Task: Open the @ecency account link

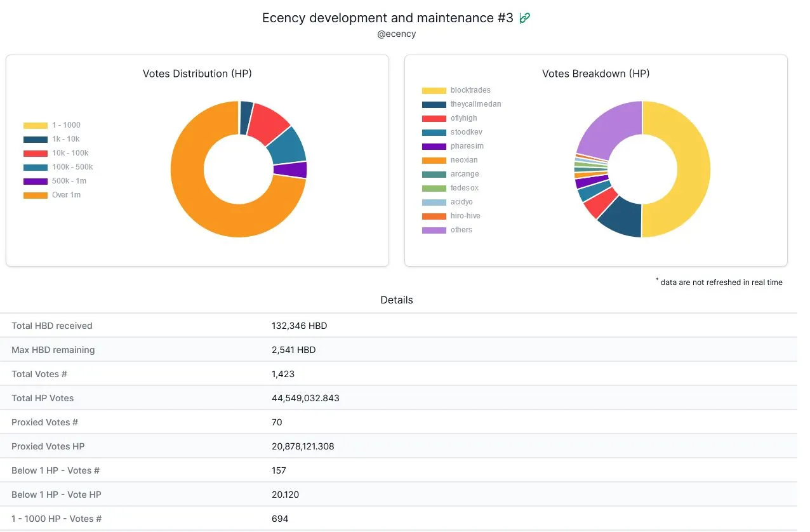Action: pos(396,34)
